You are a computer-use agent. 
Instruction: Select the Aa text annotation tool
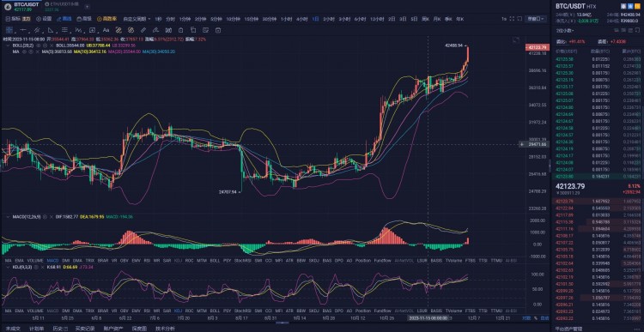(106, 30)
